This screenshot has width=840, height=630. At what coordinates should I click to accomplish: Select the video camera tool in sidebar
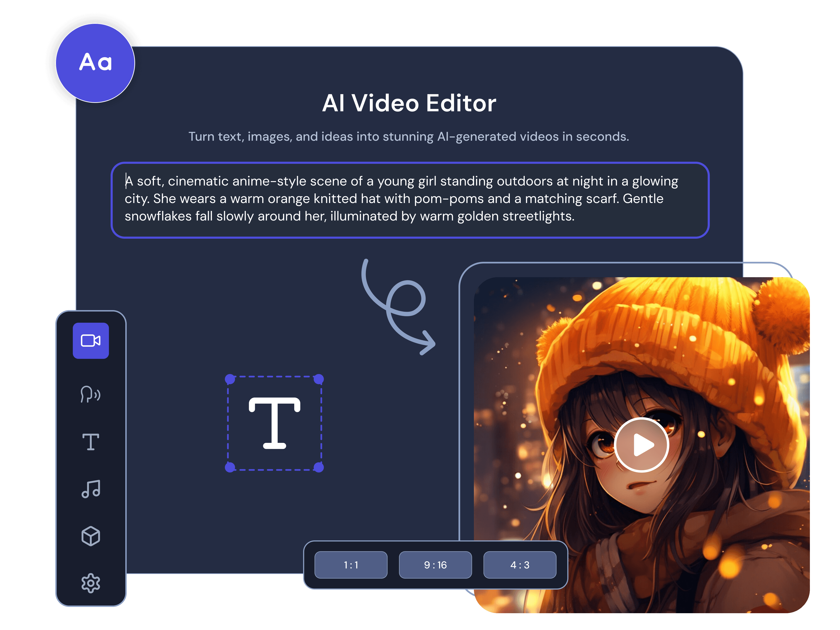pos(91,341)
